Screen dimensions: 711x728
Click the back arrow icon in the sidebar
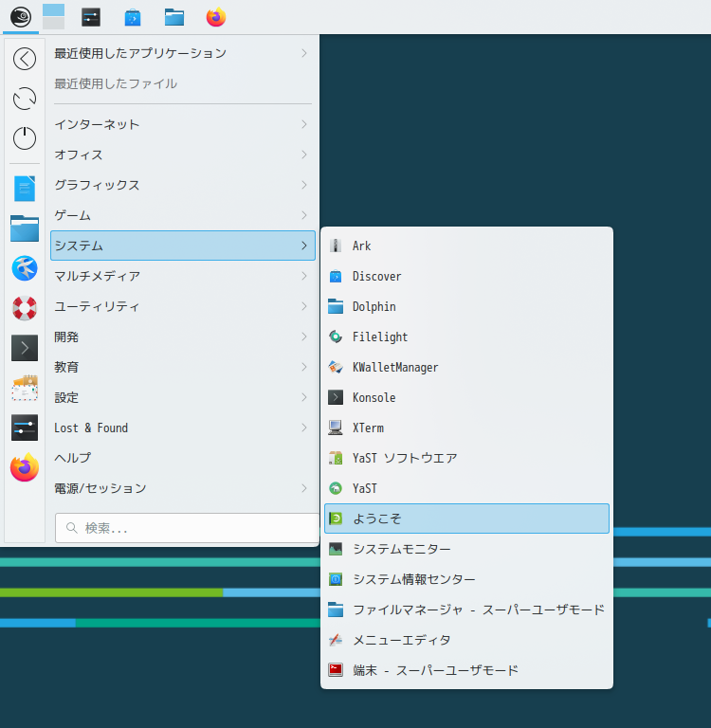click(25, 59)
